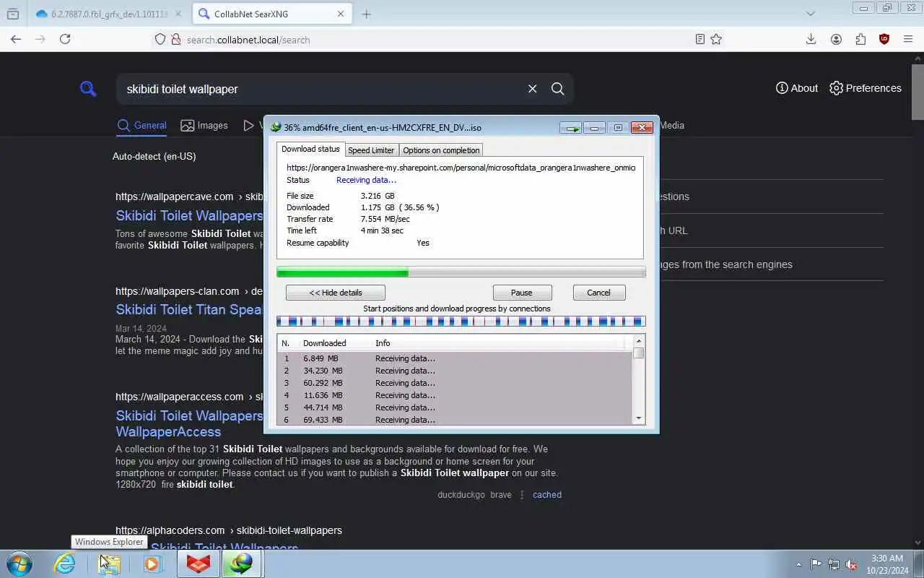Click the download progress bar
This screenshot has width=924, height=578.
(461, 272)
